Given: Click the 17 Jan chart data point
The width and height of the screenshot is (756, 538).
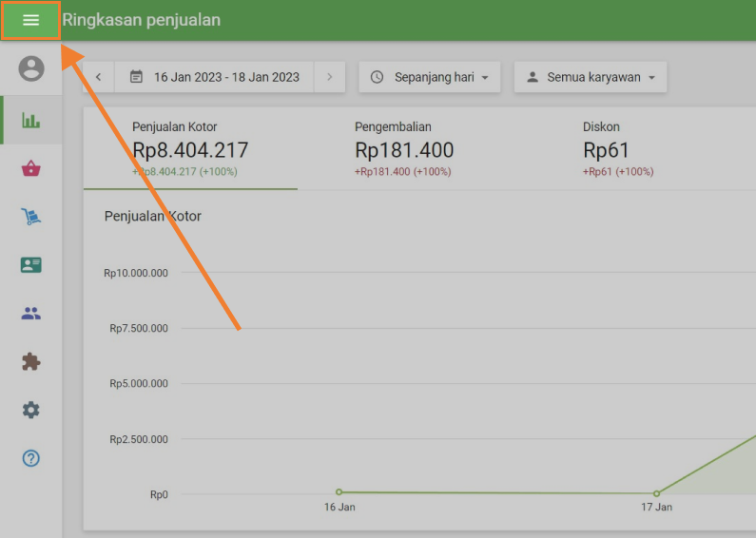Looking at the screenshot, I should click(x=656, y=493).
